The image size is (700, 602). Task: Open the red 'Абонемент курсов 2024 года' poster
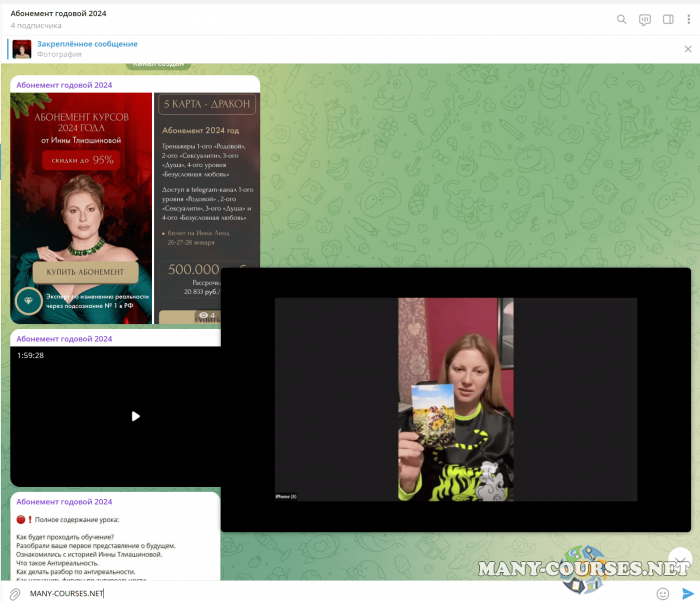[81, 207]
